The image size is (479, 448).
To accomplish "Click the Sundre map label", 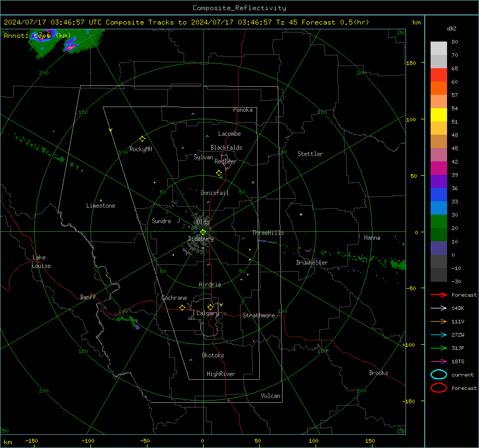I will [x=161, y=221].
